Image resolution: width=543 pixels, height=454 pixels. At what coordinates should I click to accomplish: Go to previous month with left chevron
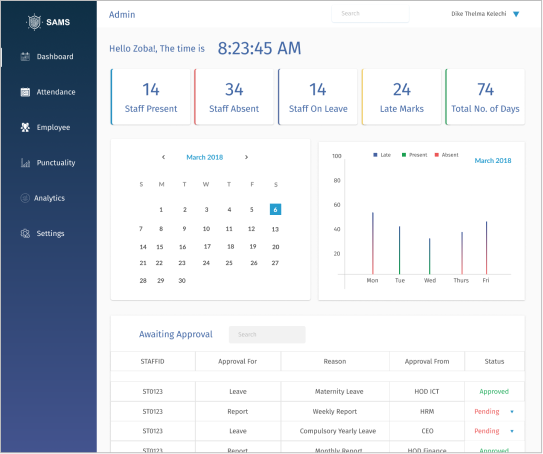pos(163,157)
